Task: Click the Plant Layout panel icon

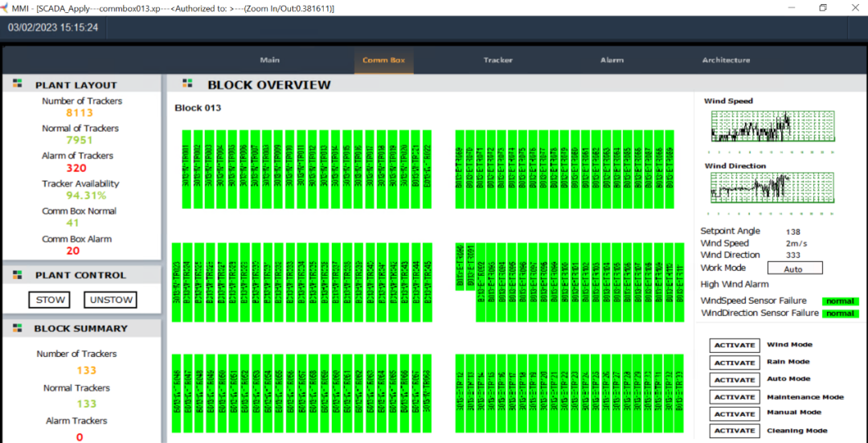Action: point(18,84)
